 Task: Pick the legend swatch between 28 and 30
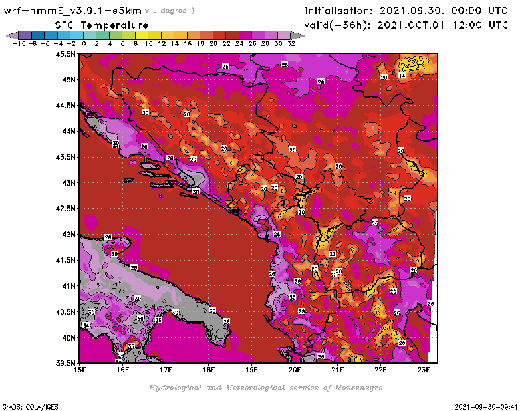pyautogui.click(x=271, y=35)
